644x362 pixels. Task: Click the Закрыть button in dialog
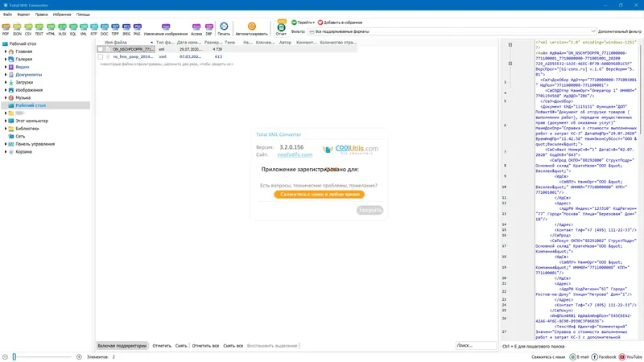pyautogui.click(x=369, y=210)
